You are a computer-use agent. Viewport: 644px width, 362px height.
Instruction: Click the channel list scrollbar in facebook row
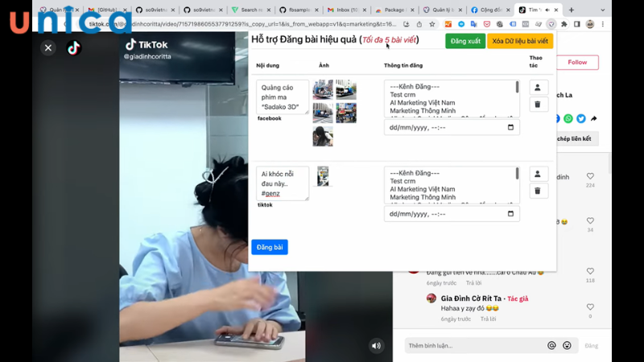[x=517, y=87]
